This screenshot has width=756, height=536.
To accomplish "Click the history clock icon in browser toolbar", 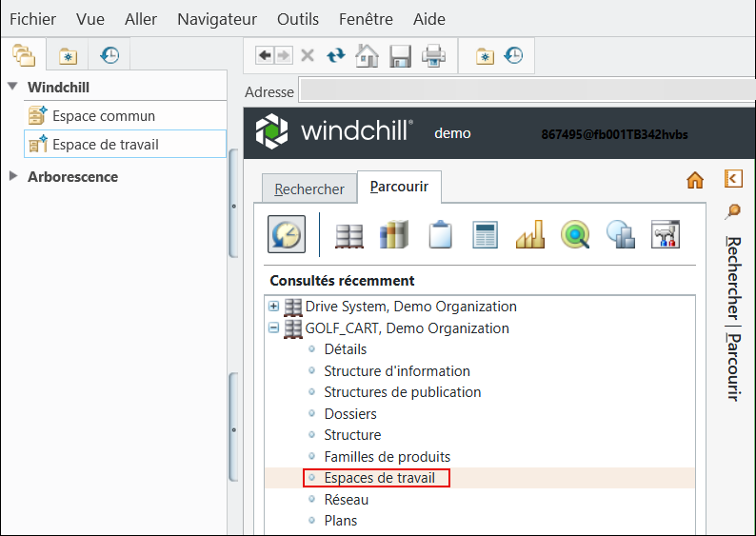I will pyautogui.click(x=513, y=55).
